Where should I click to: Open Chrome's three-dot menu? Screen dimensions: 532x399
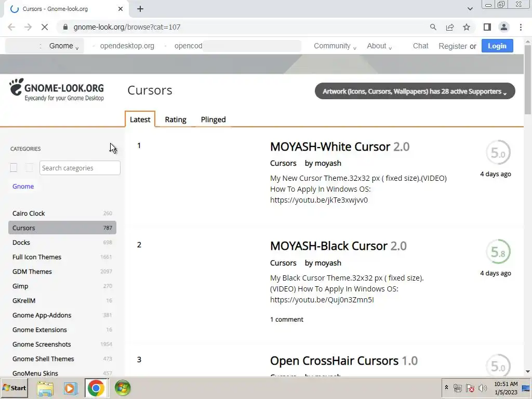[x=521, y=27]
